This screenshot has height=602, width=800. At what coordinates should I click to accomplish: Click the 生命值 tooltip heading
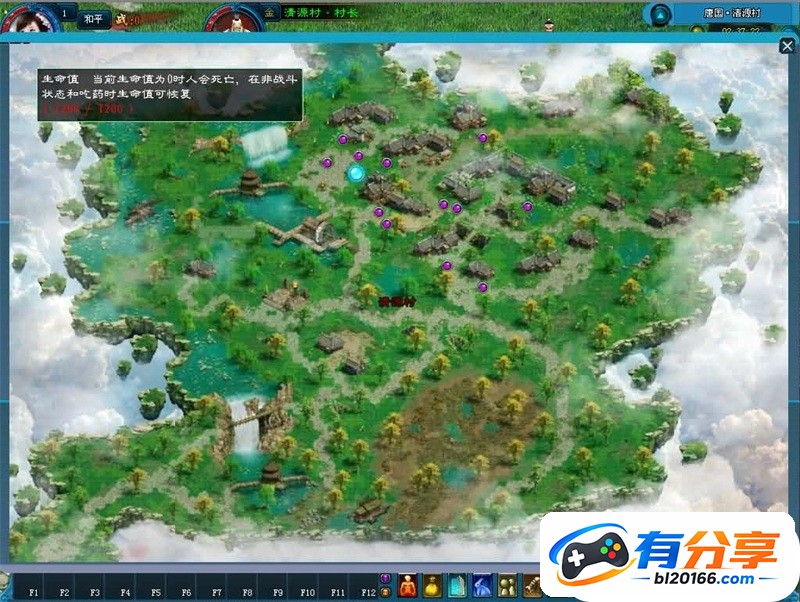coord(60,79)
